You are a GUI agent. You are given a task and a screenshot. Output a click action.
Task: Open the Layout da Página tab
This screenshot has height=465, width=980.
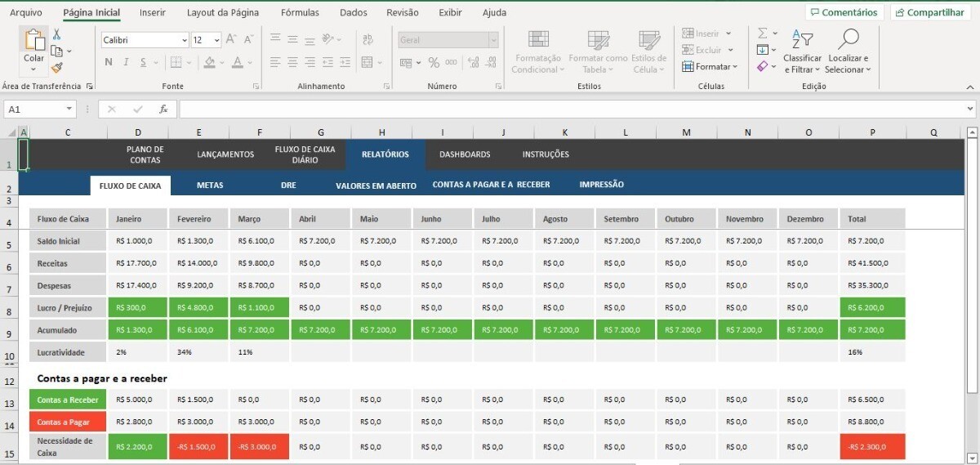click(223, 12)
